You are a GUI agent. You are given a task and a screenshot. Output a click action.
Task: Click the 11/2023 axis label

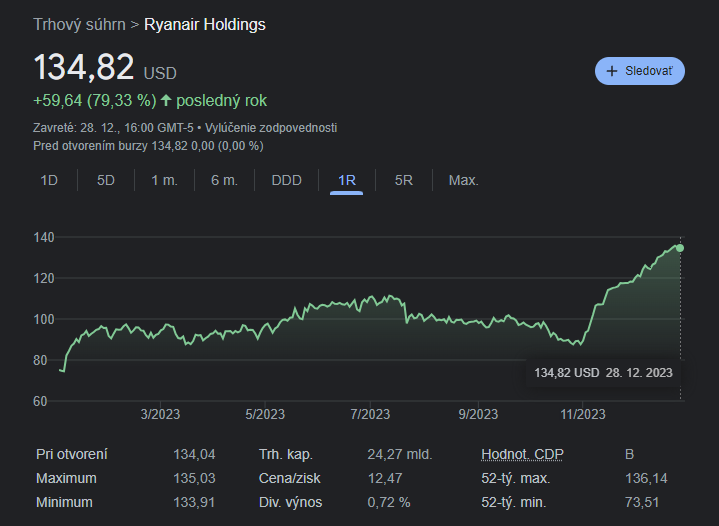point(583,415)
